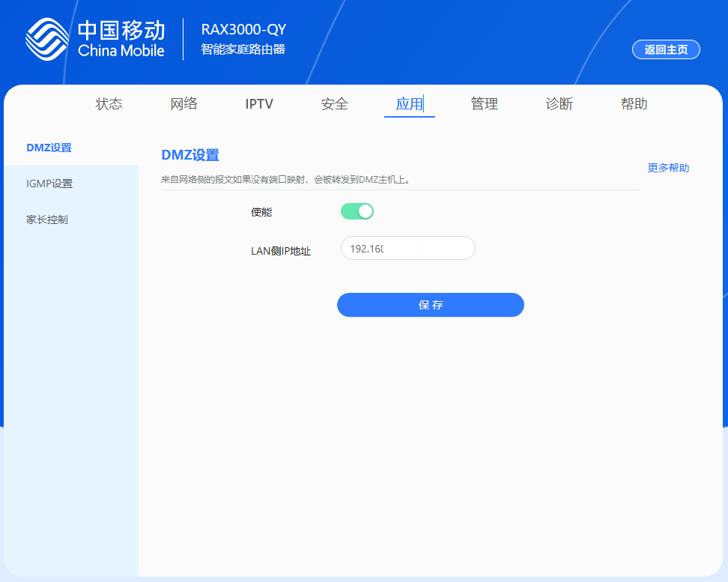This screenshot has height=582, width=728.
Task: Switch to the 诊断 tab
Action: tap(559, 104)
